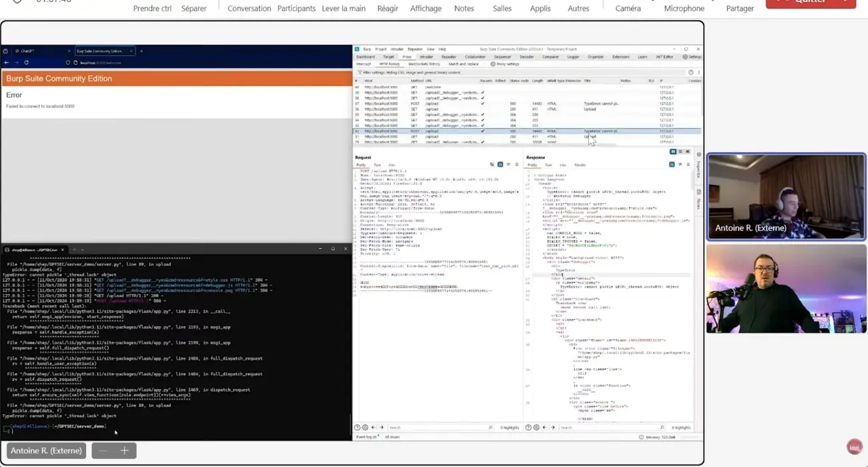Switch to the Match and replace sub-tab
868x467 pixels.
[x=463, y=64]
